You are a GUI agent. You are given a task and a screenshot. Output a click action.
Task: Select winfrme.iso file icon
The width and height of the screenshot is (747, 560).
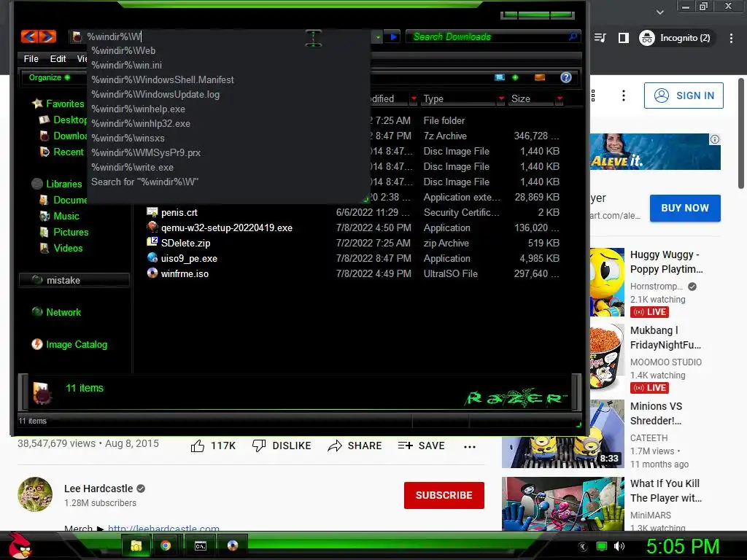152,273
